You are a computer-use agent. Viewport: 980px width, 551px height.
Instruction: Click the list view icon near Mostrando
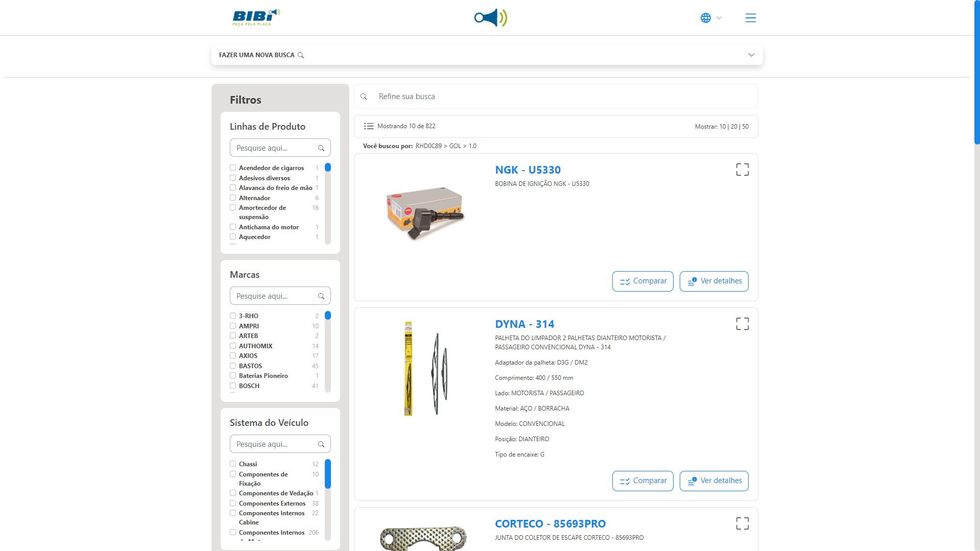point(369,126)
